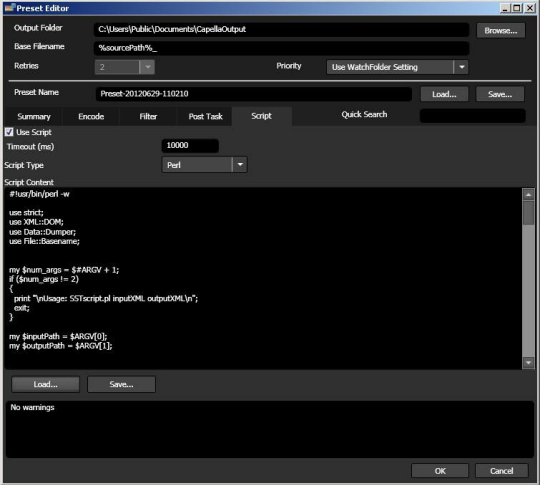Click the script content scrollbar thumb

point(528,213)
